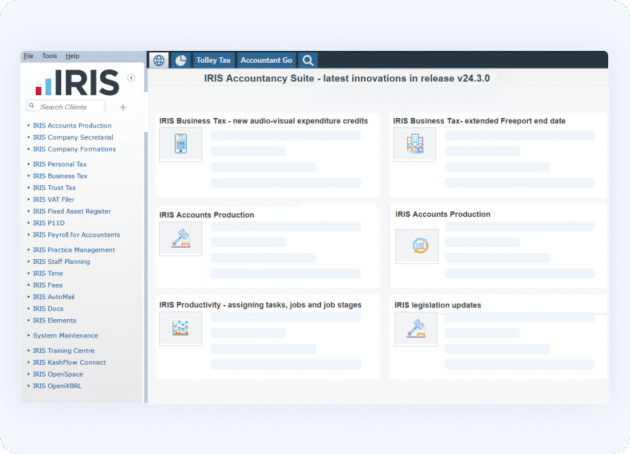
Task: Open the Help menu
Action: [x=72, y=56]
